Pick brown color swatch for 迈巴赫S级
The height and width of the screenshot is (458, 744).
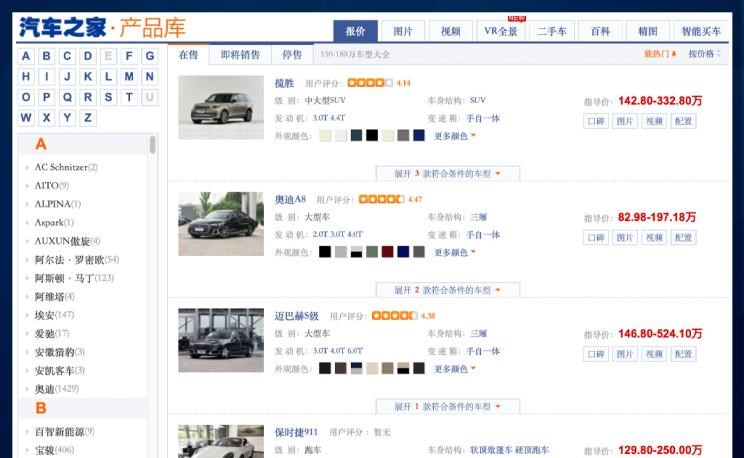coord(341,368)
